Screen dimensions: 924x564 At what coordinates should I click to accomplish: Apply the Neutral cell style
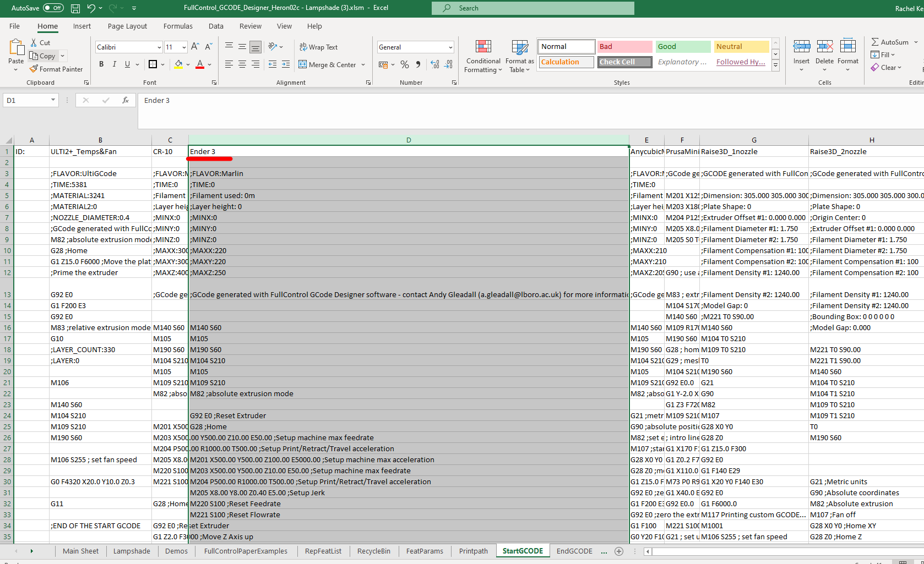[741, 47]
